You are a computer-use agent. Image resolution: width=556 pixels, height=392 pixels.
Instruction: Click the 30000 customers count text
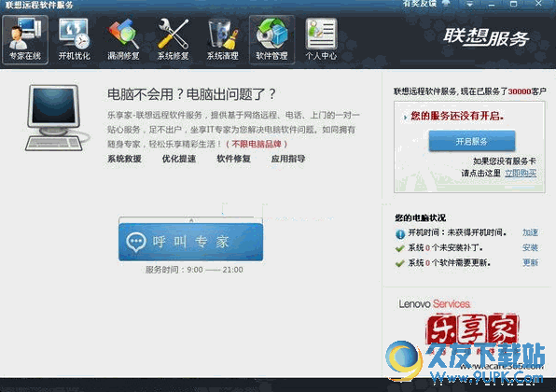tap(520, 91)
